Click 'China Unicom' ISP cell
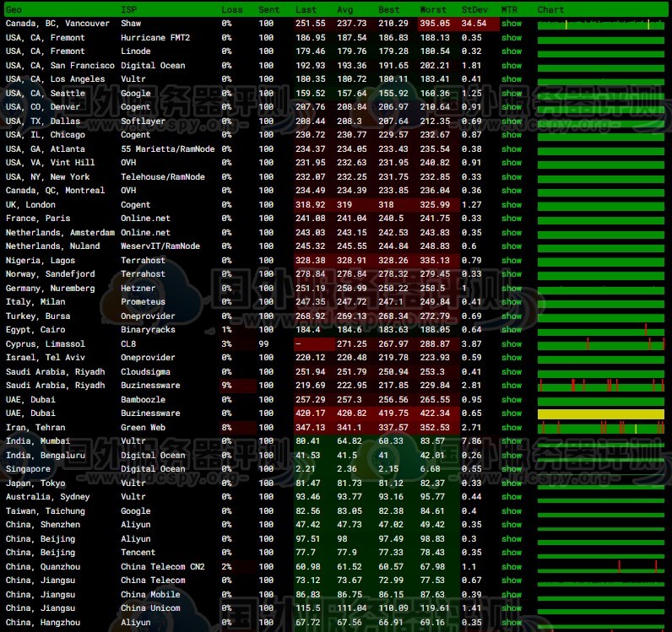The width and height of the screenshot is (672, 632). (x=150, y=608)
